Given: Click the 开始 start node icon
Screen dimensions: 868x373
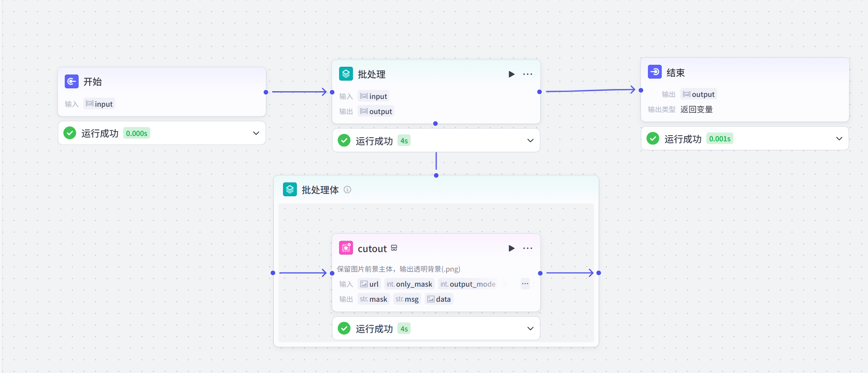Looking at the screenshot, I should click(x=71, y=81).
